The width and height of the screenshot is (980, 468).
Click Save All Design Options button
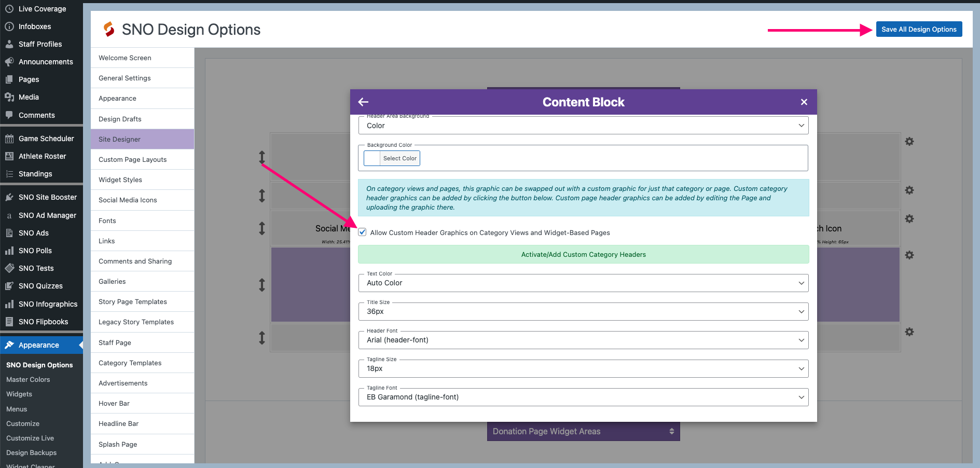click(x=919, y=29)
